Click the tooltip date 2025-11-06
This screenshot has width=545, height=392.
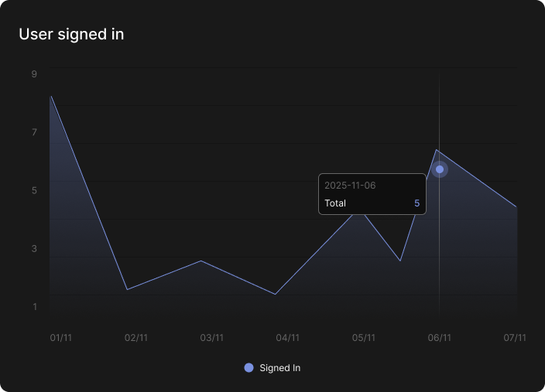[x=350, y=186]
